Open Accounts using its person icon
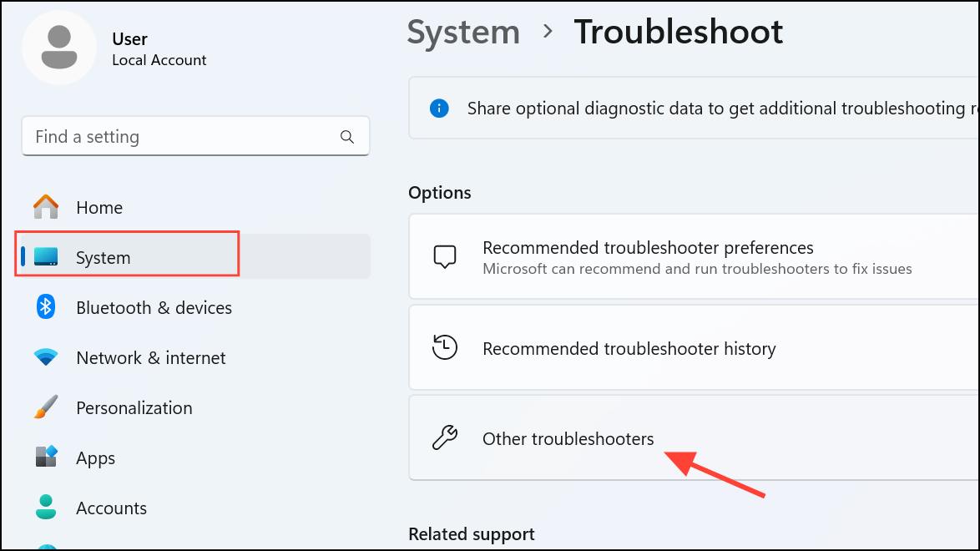Viewport: 980px width, 551px height. coord(44,508)
